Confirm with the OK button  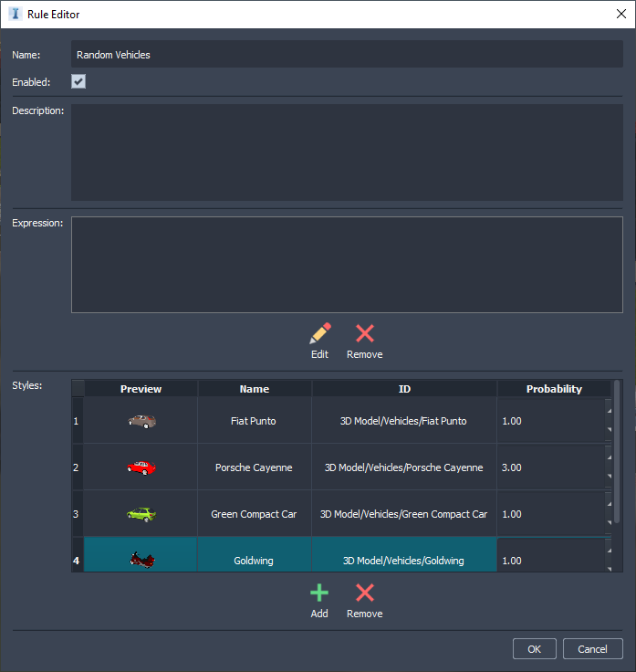coord(534,649)
